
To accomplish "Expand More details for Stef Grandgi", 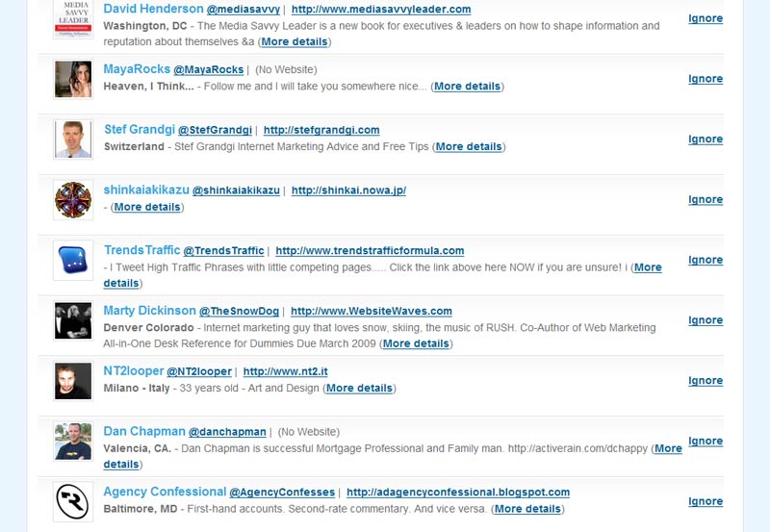I will click(469, 146).
